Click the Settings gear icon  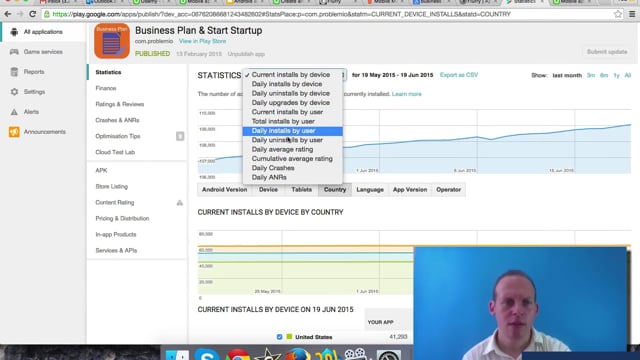point(14,92)
